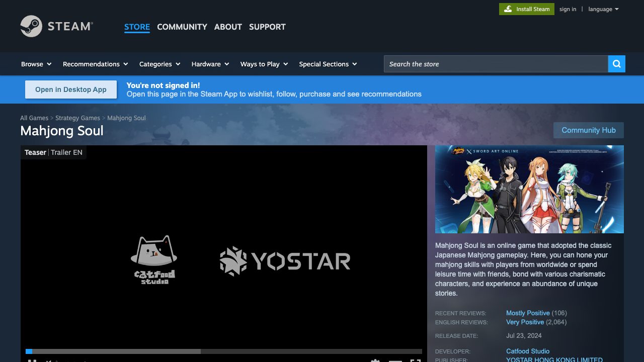Open the STORE menu
This screenshot has height=362, width=644.
coord(137,27)
